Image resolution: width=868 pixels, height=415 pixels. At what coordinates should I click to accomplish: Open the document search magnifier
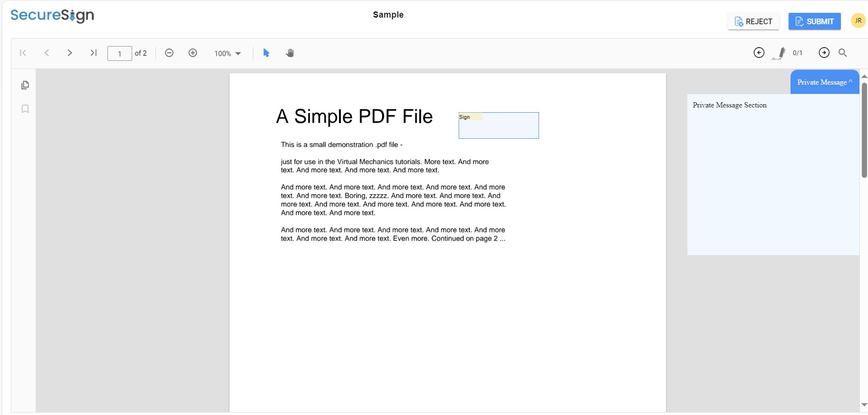point(843,53)
